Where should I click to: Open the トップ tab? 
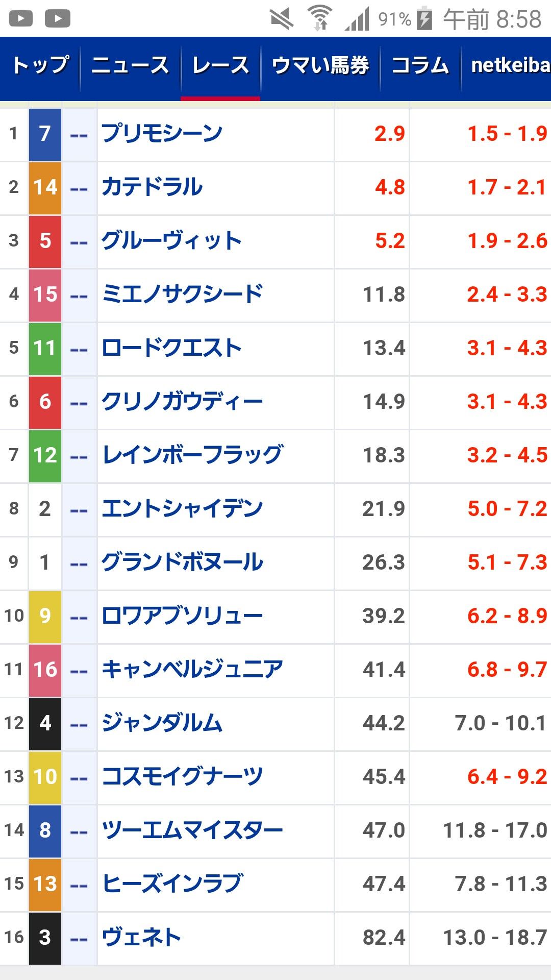[x=40, y=65]
